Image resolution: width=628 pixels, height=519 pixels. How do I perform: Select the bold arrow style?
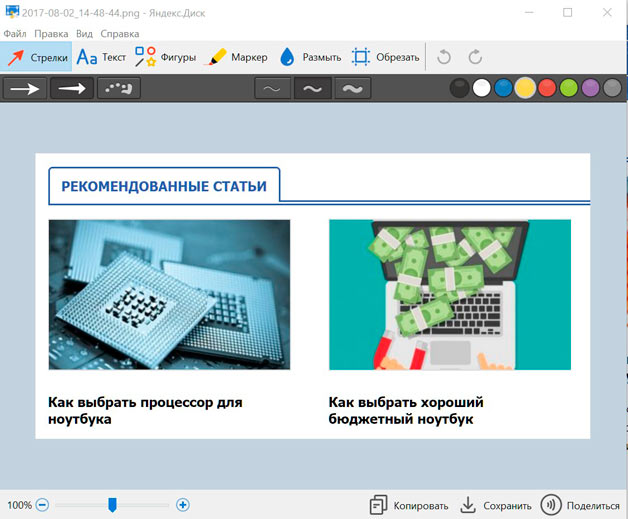point(72,89)
